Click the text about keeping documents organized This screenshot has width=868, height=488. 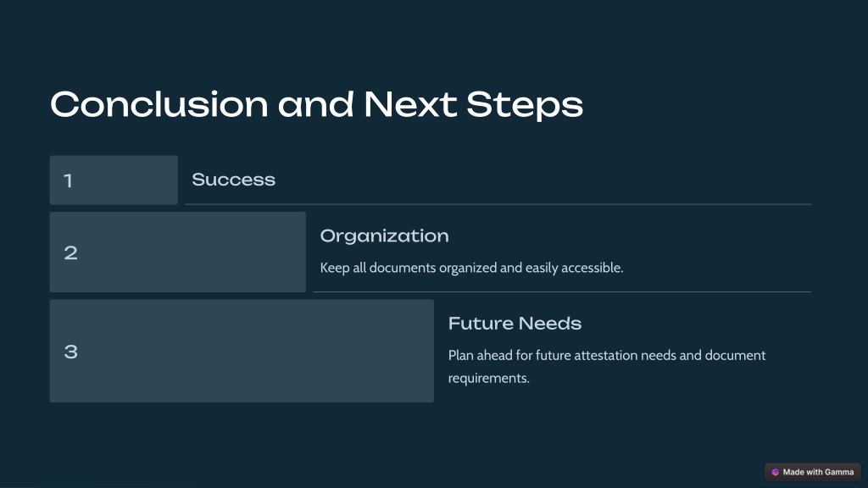point(471,268)
